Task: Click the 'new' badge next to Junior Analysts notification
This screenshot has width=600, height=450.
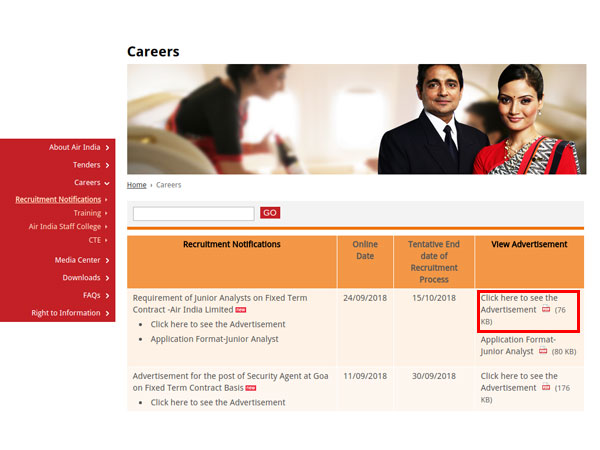Action: pos(241,310)
